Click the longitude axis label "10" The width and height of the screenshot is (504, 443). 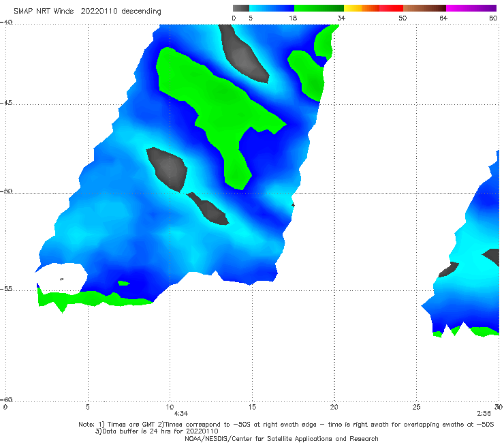(x=170, y=407)
